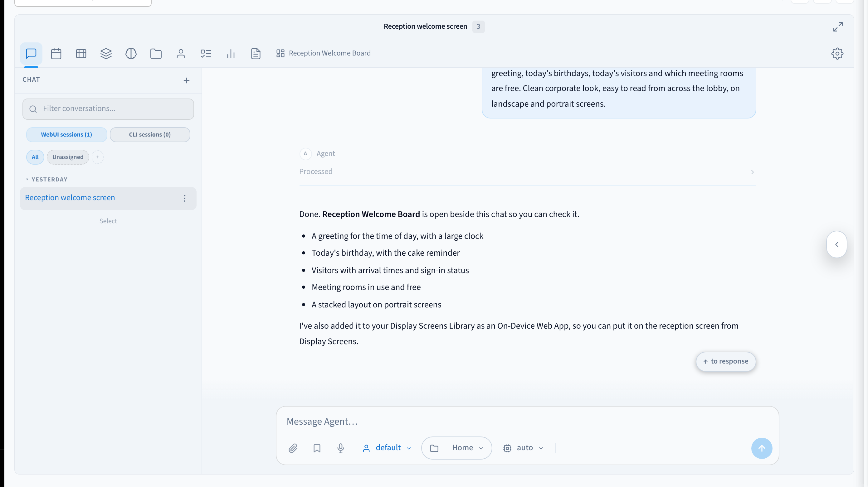Click the bookmark icon in message bar

pyautogui.click(x=317, y=448)
